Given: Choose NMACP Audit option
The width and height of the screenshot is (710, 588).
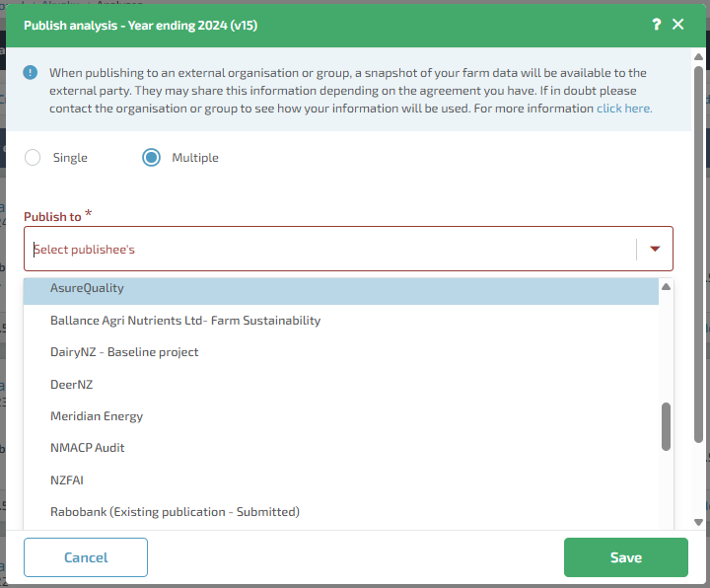Looking at the screenshot, I should [341, 448].
